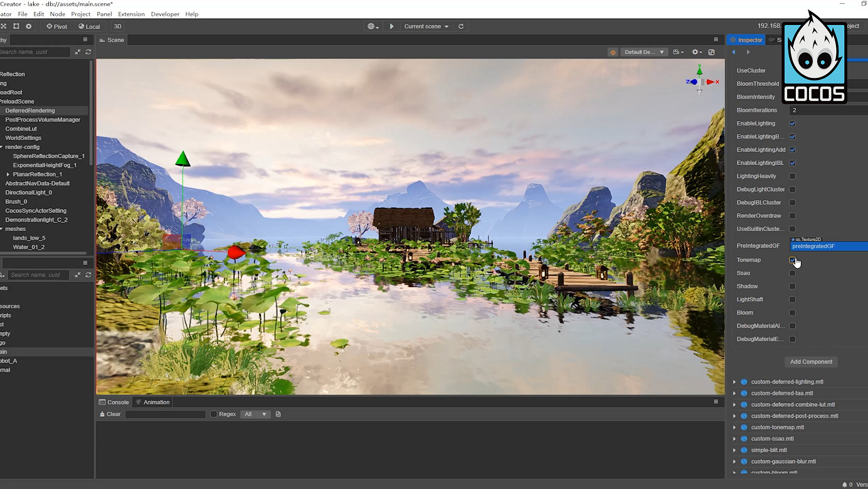Open the scene camera settings icon
This screenshot has width=868, height=489.
677,52
